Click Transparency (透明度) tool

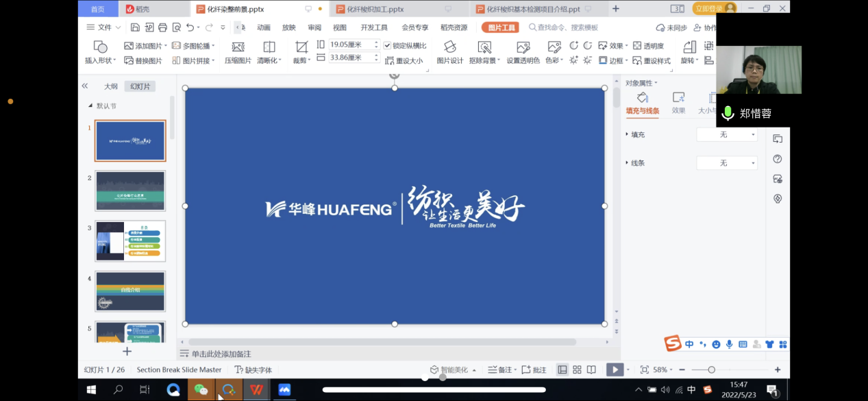point(648,46)
